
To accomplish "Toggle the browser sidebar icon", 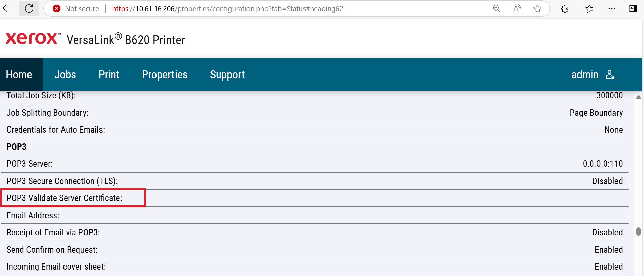I will click(x=633, y=9).
